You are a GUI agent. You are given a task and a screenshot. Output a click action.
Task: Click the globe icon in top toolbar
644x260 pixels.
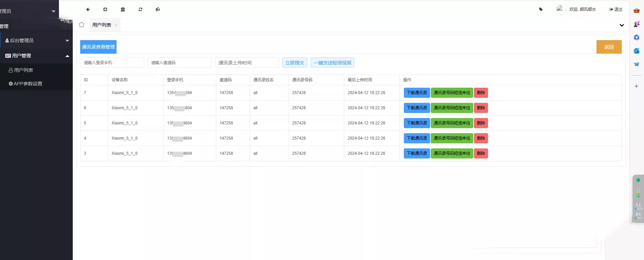click(x=158, y=9)
